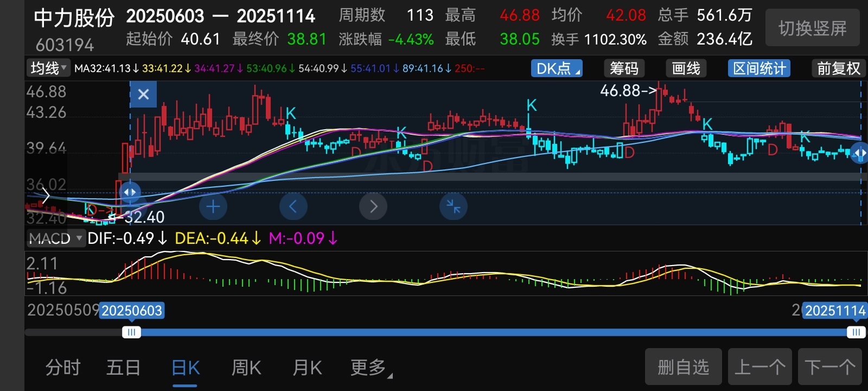Tap 删自选 to remove from watchlist
This screenshot has width=868, height=391.
[684, 367]
